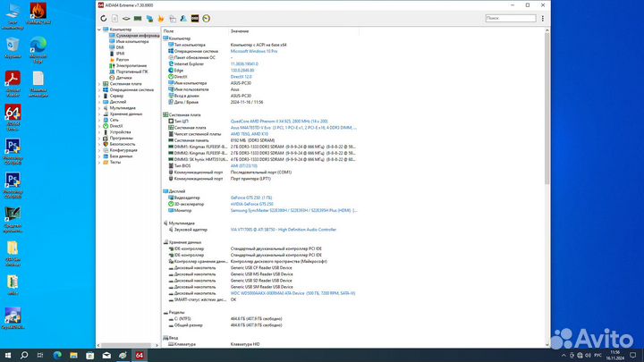Select the C: (NTFS) partition row

[x=261, y=318]
